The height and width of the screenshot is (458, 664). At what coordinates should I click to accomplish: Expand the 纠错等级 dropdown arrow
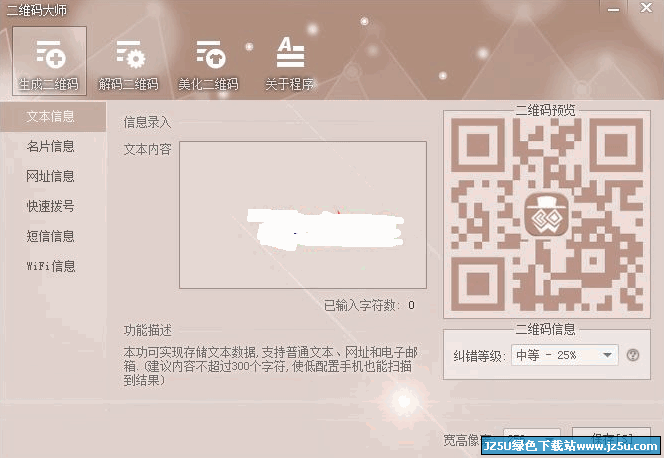coord(607,355)
